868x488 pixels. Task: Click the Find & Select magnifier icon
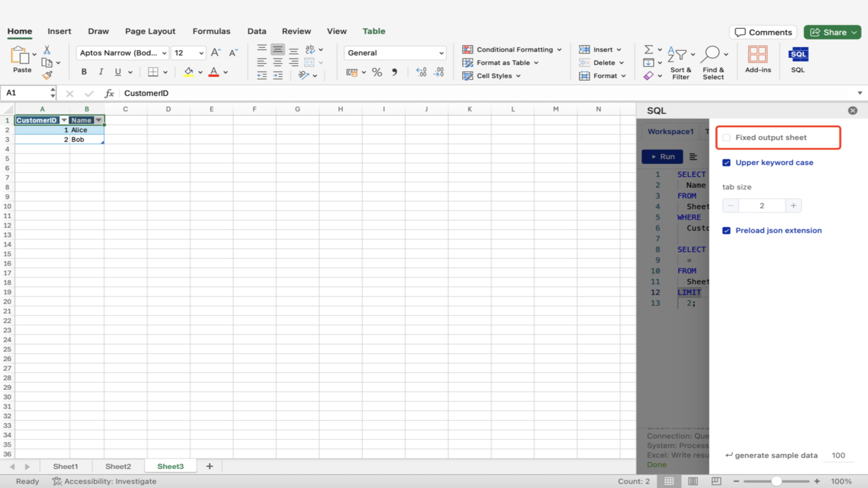[711, 55]
